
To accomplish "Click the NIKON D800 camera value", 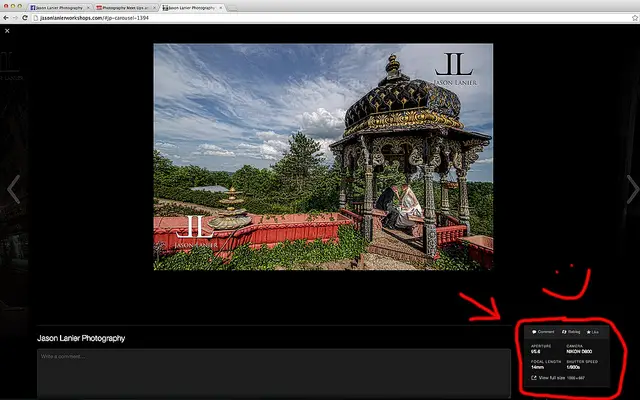I will (579, 351).
